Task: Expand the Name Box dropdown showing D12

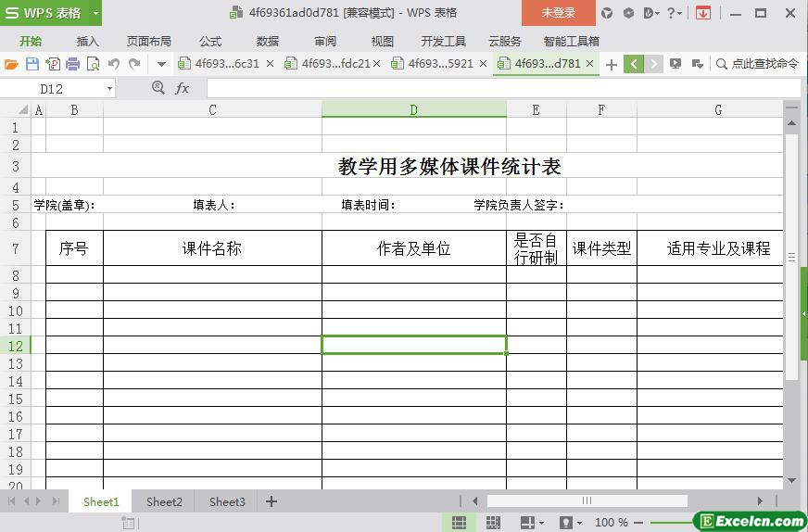Action: click(x=109, y=89)
